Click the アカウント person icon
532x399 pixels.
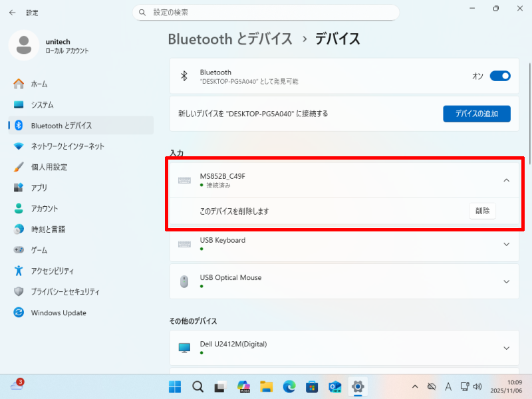19,208
